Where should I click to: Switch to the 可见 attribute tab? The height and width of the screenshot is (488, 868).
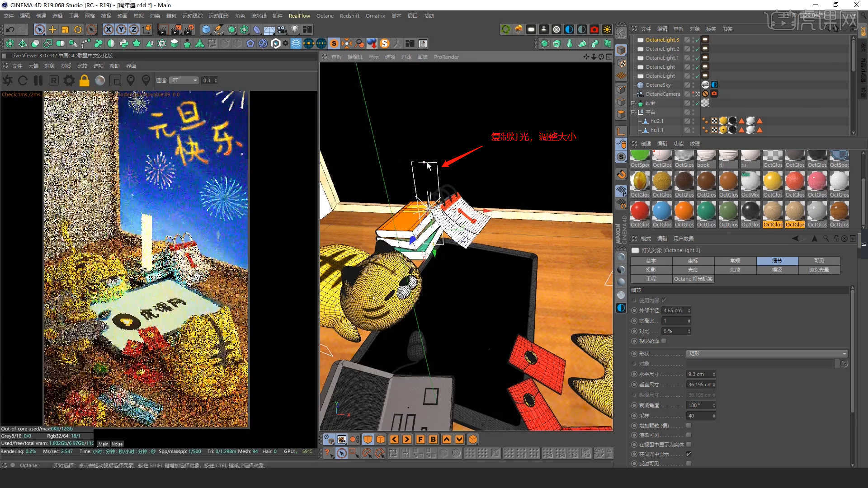pyautogui.click(x=819, y=261)
